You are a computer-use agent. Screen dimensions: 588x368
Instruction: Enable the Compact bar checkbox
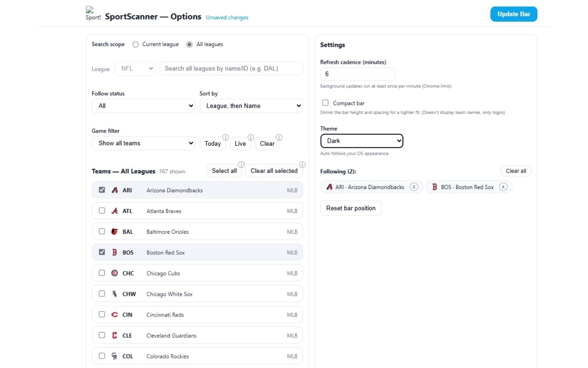pyautogui.click(x=325, y=103)
